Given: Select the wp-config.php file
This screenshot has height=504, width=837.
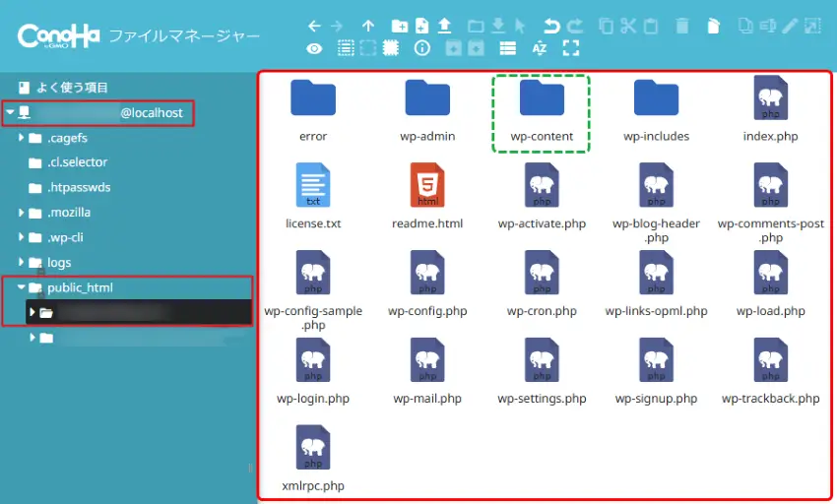Looking at the screenshot, I should (x=427, y=285).
